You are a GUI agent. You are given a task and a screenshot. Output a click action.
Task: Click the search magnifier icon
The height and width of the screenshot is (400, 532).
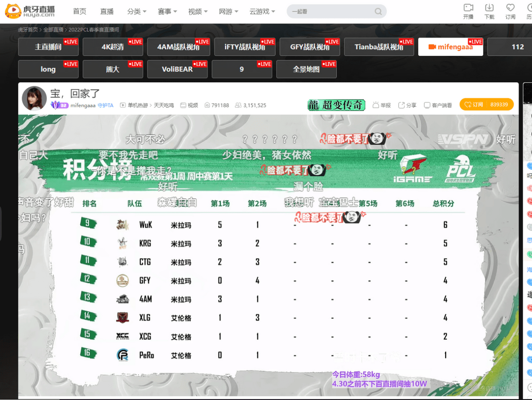[378, 12]
